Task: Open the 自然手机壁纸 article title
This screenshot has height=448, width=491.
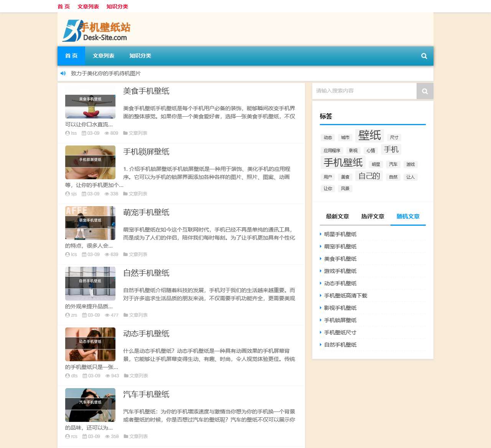Action: pyautogui.click(x=146, y=273)
